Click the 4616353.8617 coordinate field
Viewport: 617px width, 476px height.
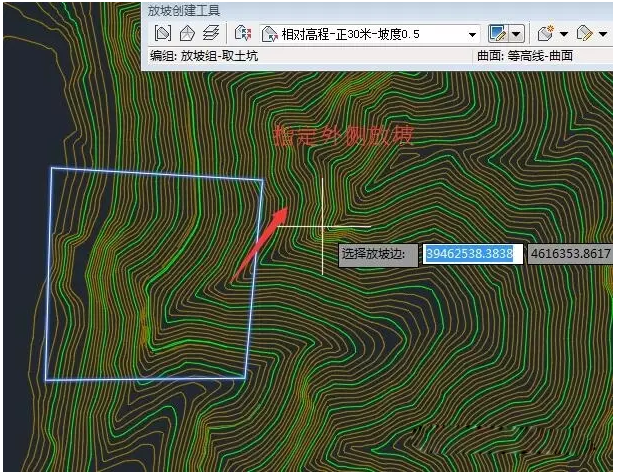coord(570,254)
